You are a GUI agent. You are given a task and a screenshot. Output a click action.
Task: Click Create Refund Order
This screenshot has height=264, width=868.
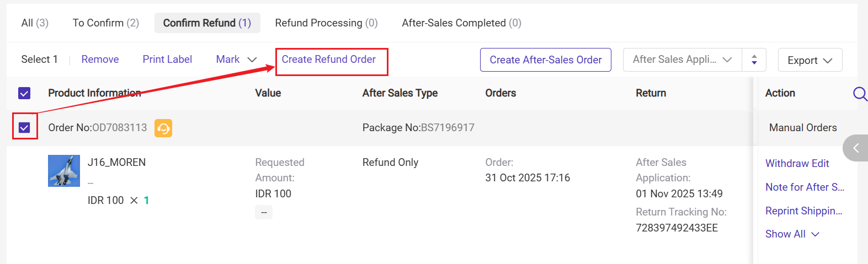329,60
